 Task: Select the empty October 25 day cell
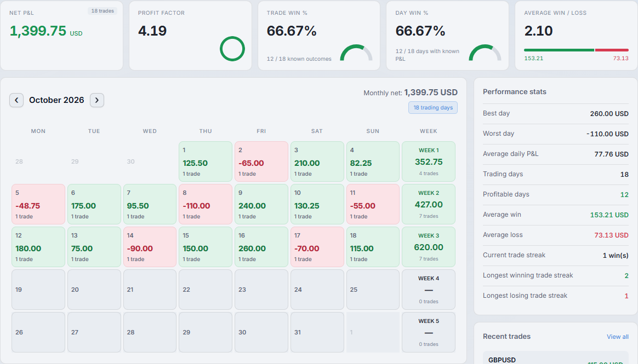(373, 289)
